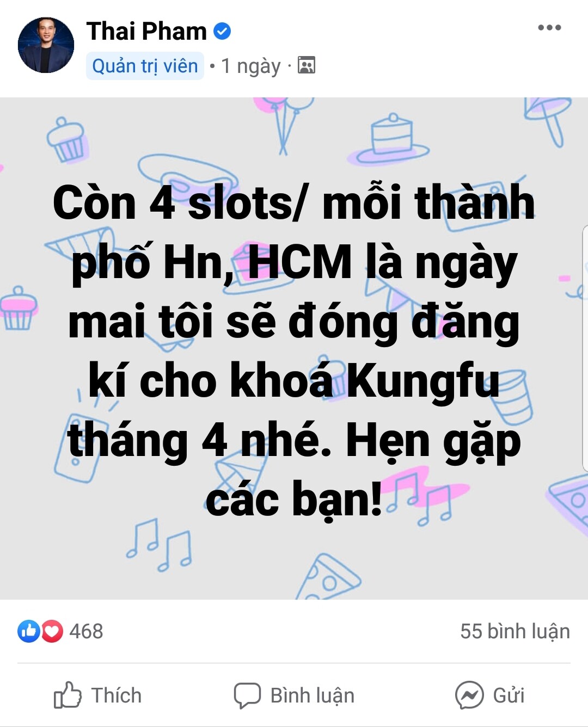Tap the Messenger send icon

click(x=469, y=695)
